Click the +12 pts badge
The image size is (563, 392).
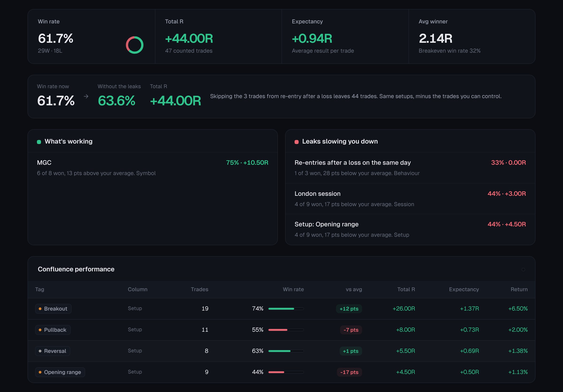(x=349, y=309)
